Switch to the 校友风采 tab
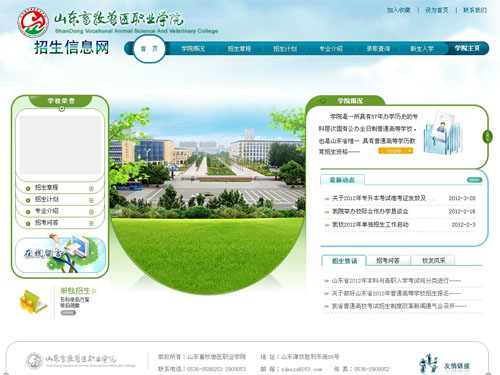Viewport: 500px width, 375px height. tap(434, 261)
